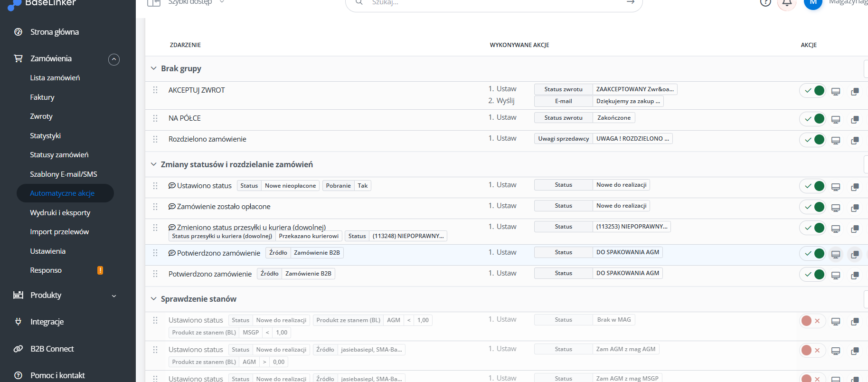The width and height of the screenshot is (868, 382).
Task: Click the copy icon for Zamówienie zostało opłacone
Action: click(855, 208)
